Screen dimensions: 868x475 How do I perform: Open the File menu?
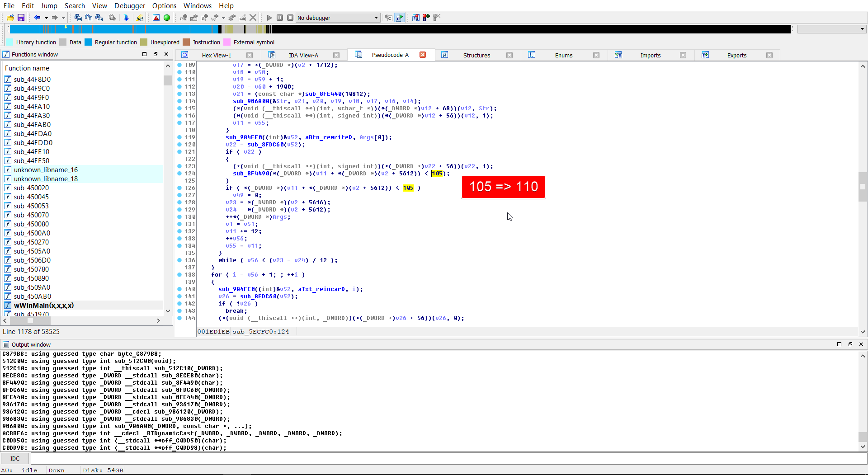(9, 5)
